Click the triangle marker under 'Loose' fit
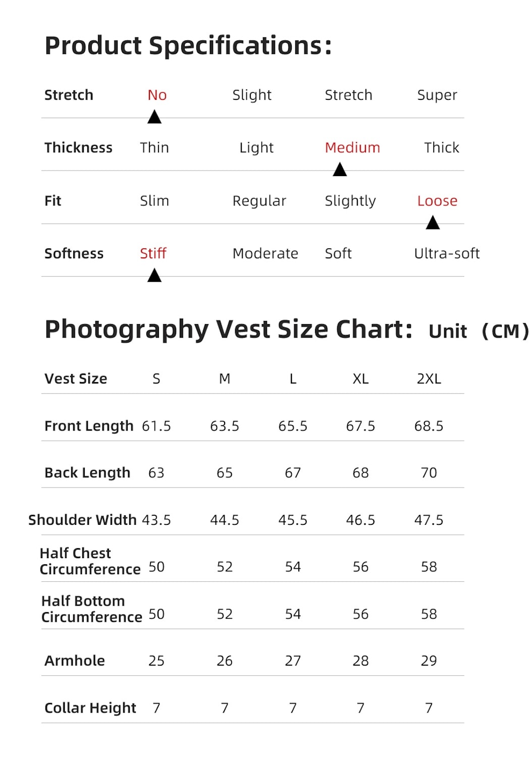 [433, 223]
